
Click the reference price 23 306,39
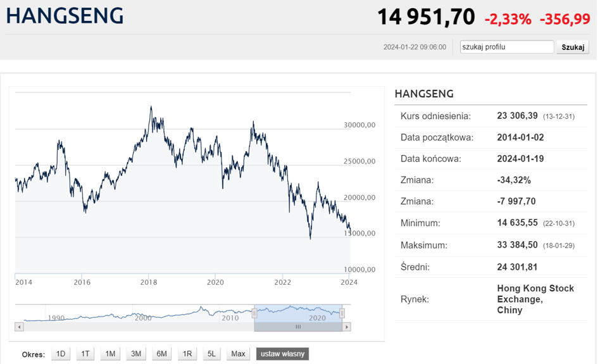[x=517, y=116]
